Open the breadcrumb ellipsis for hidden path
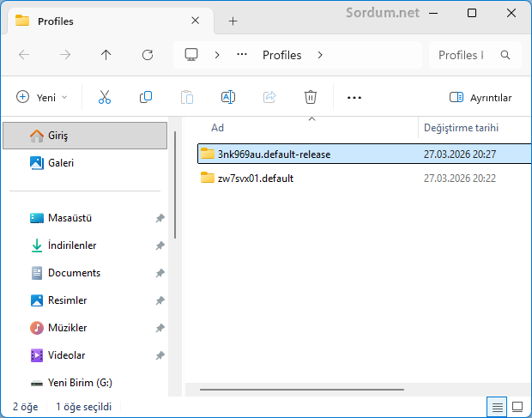 point(242,55)
